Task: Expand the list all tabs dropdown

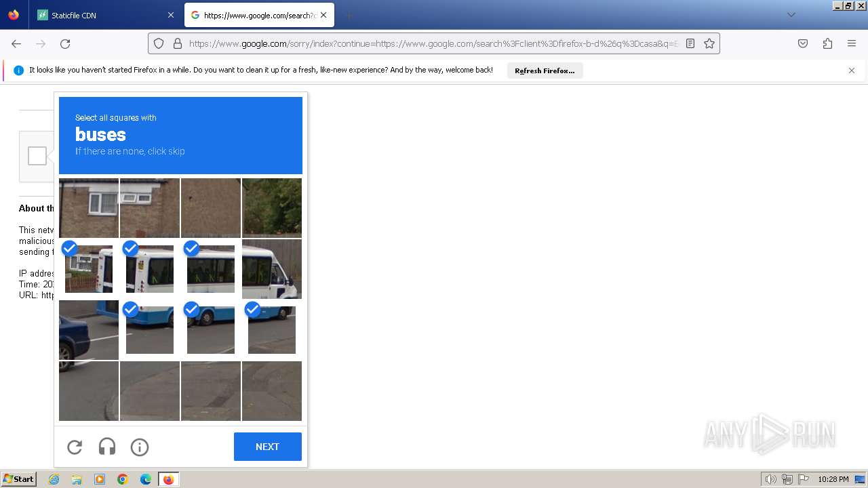Action: click(791, 15)
